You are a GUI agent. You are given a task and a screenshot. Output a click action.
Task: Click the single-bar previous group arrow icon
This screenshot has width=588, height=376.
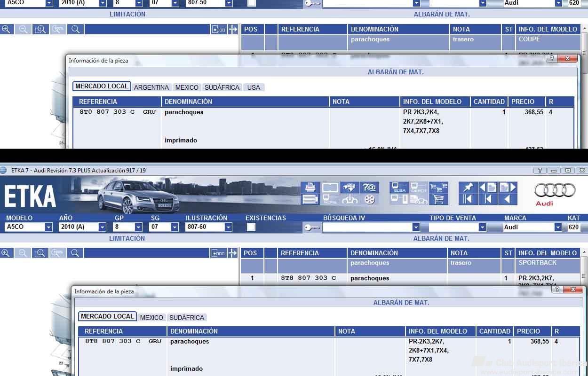[x=488, y=199]
